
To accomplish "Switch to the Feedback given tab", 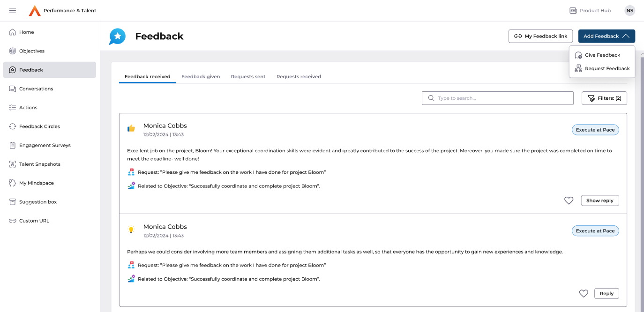I will (201, 77).
